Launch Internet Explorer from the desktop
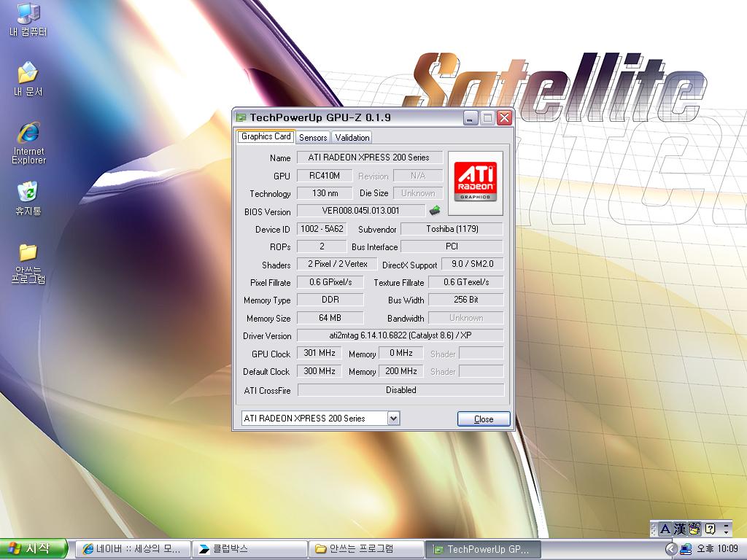The height and width of the screenshot is (560, 747). click(28, 143)
